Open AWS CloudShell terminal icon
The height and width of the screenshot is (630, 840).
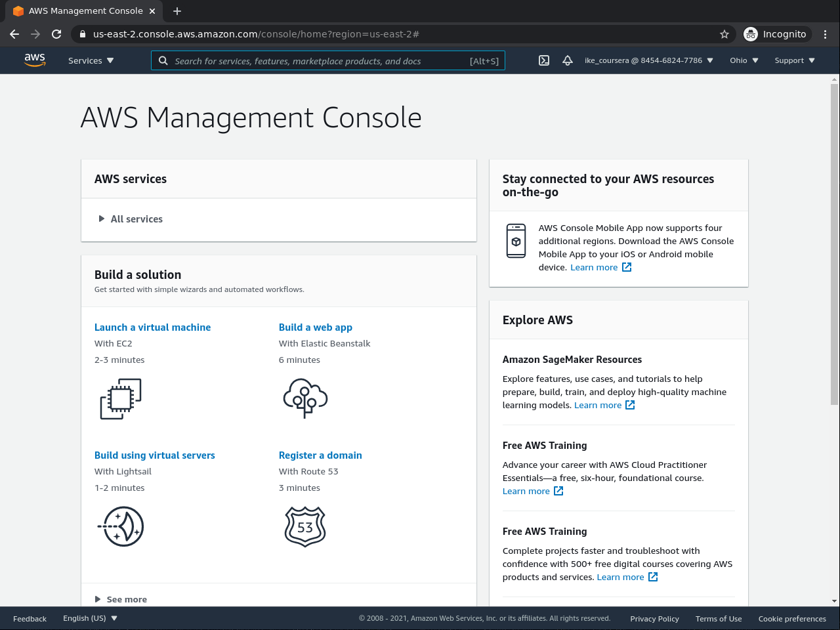[544, 60]
